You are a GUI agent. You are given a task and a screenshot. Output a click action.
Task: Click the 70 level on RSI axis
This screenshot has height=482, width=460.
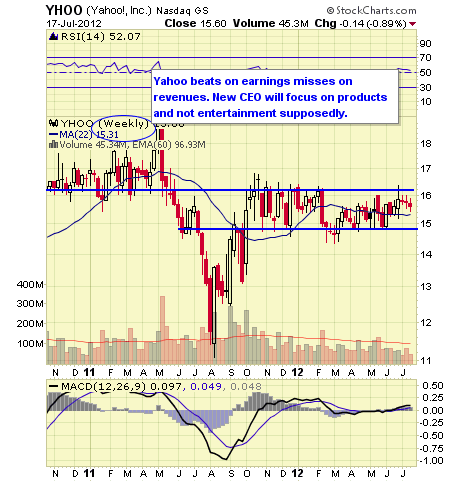425,58
